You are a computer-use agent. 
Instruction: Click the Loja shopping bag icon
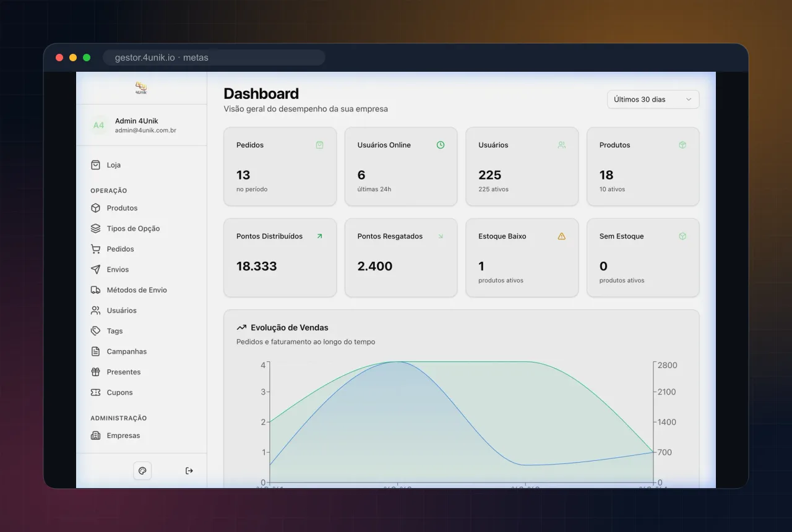coord(95,165)
